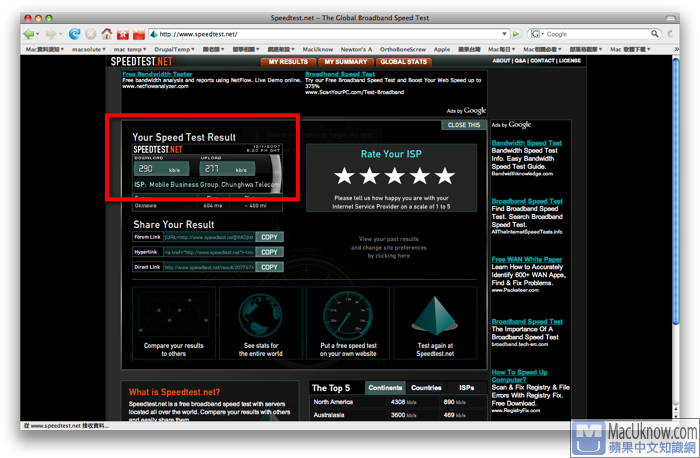The width and height of the screenshot is (700, 458).
Task: Rate ISP one star using first star
Action: 344,176
